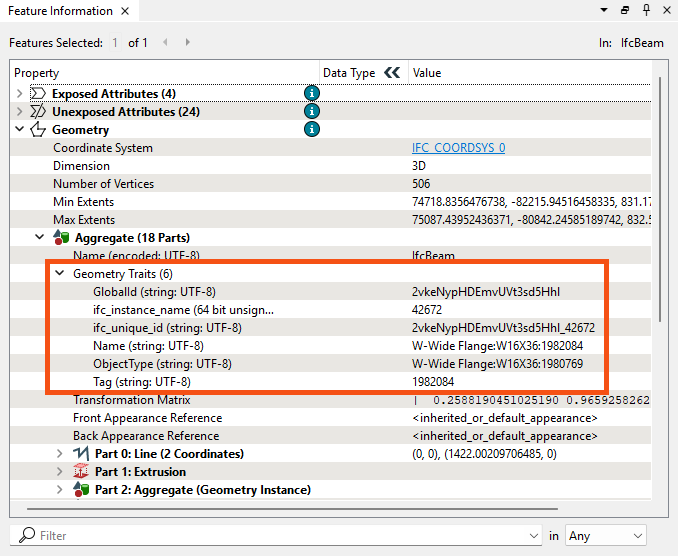Click the Part 1 Extrusion icon

pyautogui.click(x=81, y=472)
